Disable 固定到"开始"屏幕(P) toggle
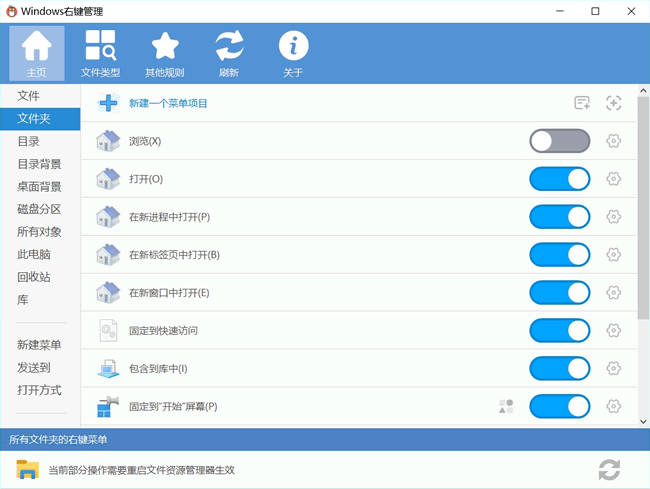Image resolution: width=650 pixels, height=489 pixels. (x=560, y=406)
